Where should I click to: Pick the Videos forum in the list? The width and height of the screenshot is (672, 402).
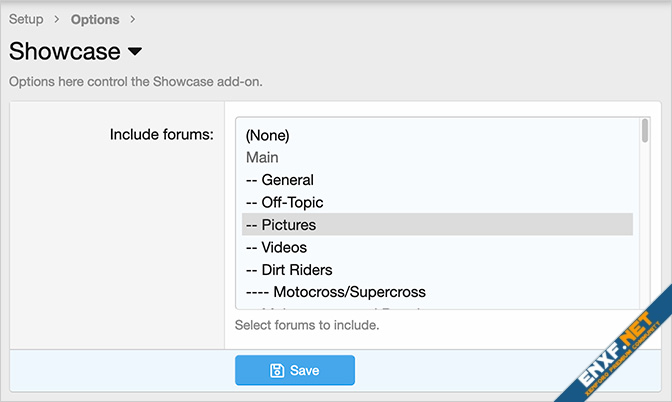(276, 247)
